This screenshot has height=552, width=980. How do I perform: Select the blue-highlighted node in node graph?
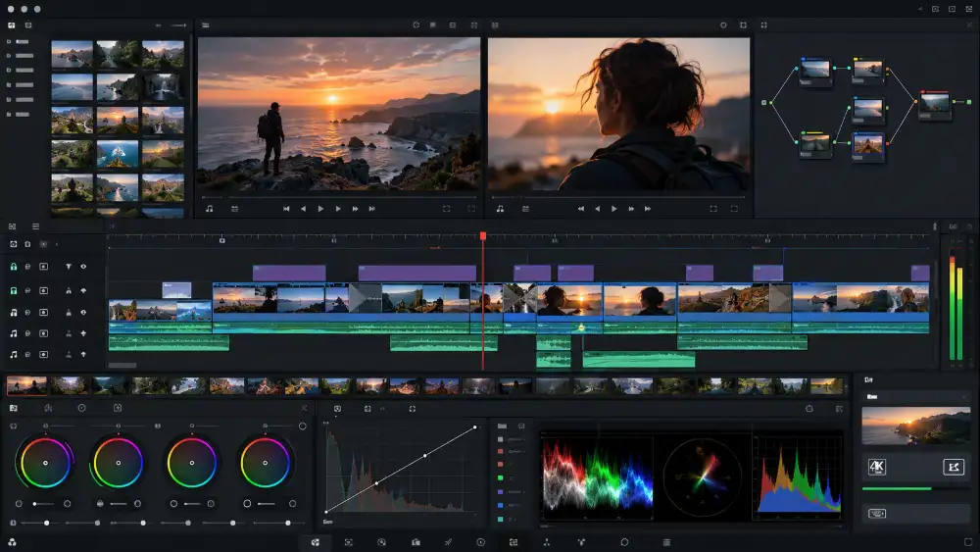[868, 145]
